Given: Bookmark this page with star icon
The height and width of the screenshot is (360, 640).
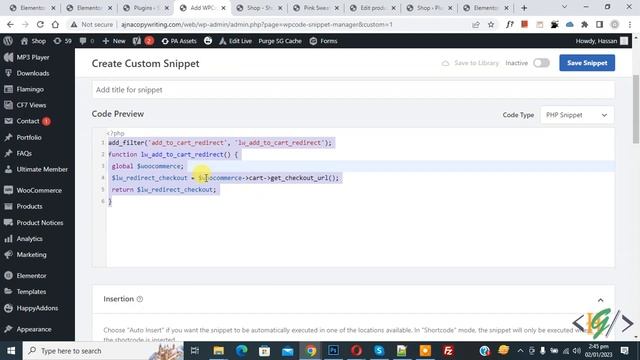Looking at the screenshot, I should pos(491,24).
